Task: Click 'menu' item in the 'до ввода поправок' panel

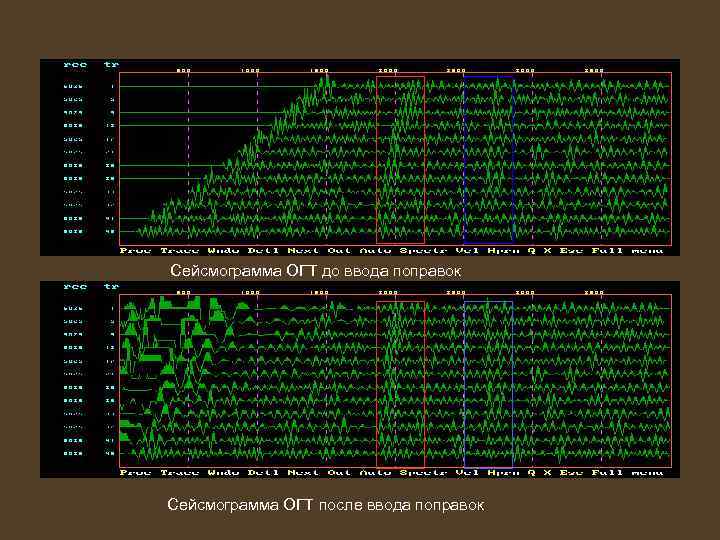Action: tap(647, 250)
